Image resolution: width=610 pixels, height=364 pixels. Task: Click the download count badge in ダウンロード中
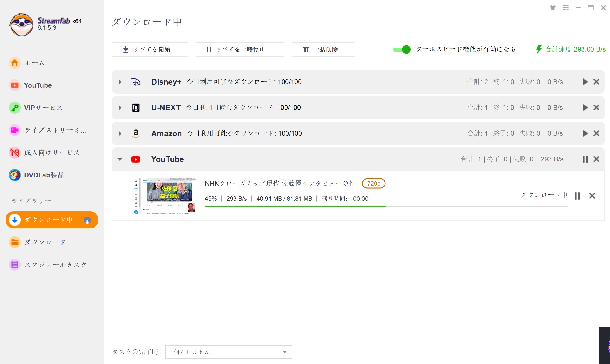click(87, 220)
